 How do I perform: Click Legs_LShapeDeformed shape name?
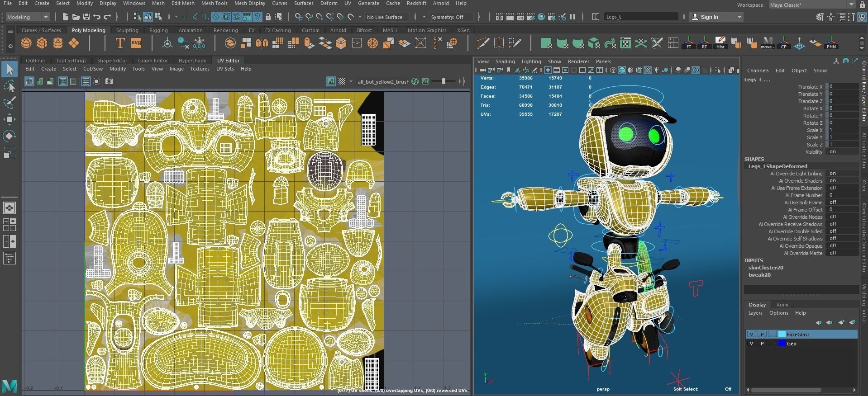(777, 166)
